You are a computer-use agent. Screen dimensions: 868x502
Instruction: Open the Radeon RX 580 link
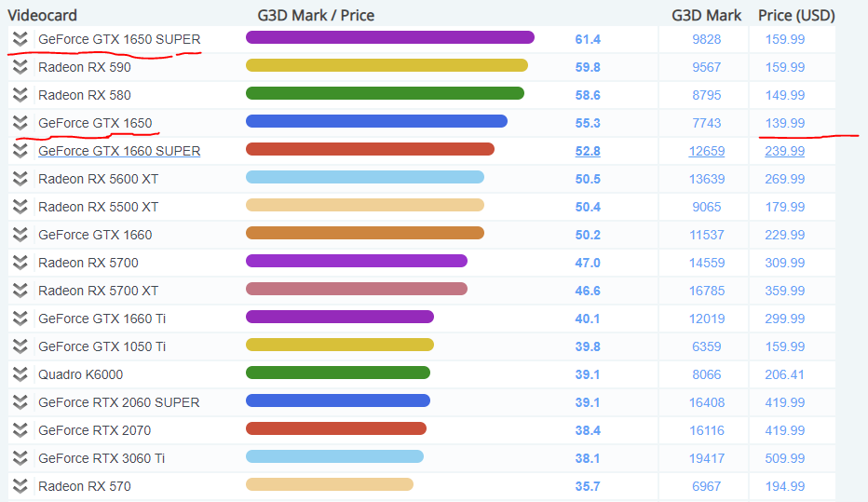(x=84, y=95)
